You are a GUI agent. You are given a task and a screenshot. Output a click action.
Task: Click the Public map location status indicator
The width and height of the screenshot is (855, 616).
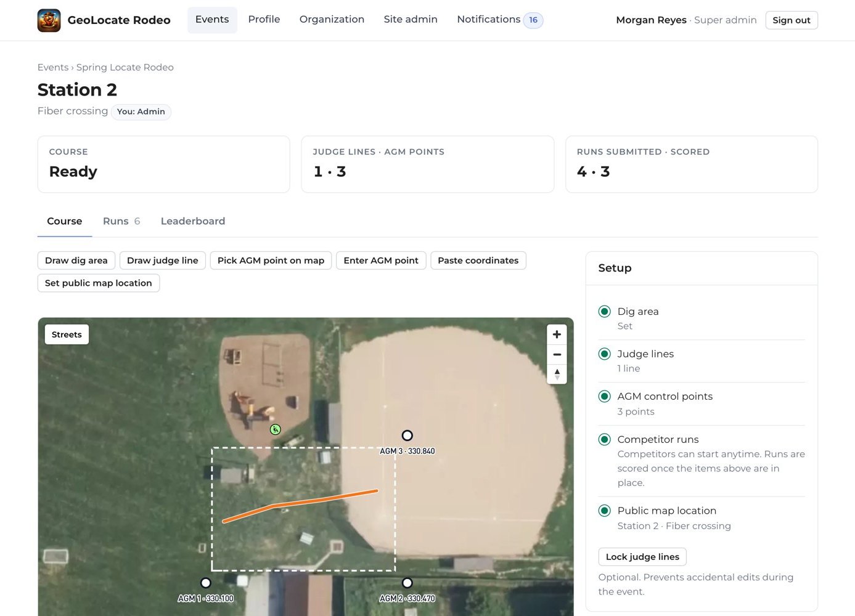click(605, 511)
